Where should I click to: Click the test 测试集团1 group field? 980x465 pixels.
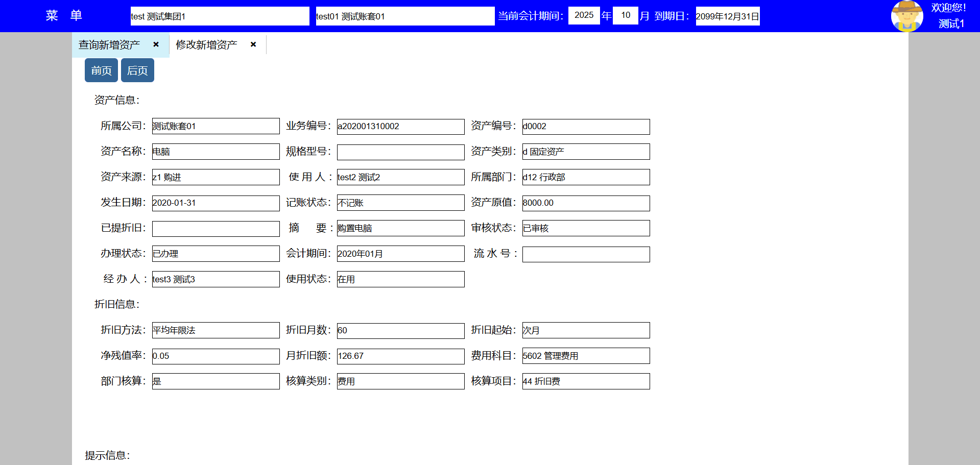(220, 16)
